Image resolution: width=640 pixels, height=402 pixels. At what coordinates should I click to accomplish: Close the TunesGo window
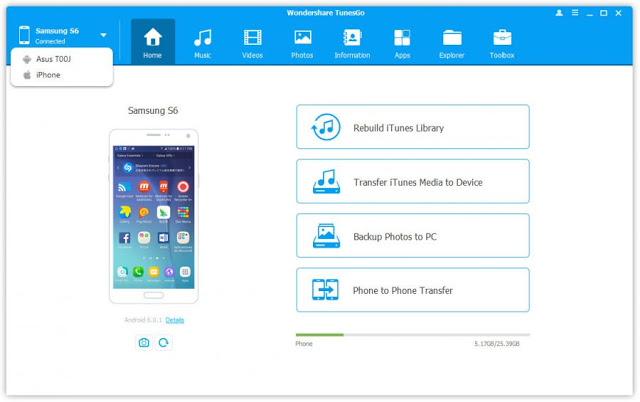(x=618, y=13)
